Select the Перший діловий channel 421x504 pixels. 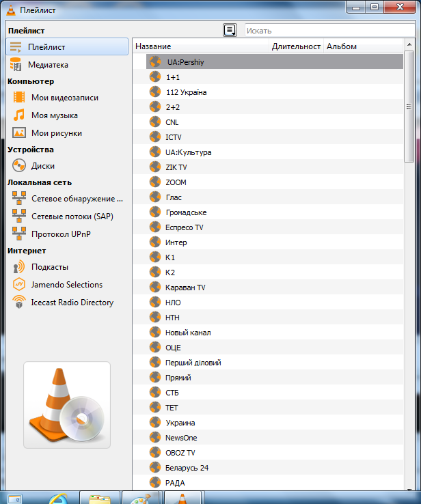click(x=268, y=362)
